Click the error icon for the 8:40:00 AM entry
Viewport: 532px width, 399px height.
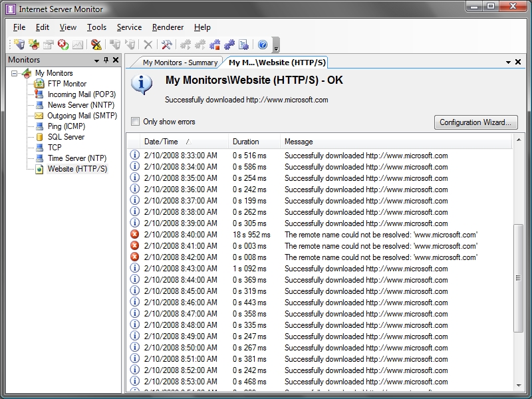135,234
